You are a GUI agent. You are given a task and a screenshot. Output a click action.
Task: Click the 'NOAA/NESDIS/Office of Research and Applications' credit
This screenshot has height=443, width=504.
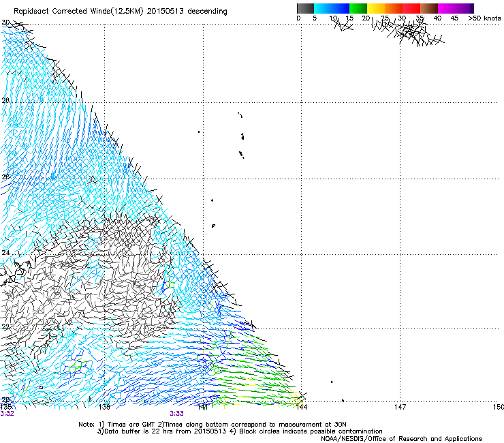coord(401,439)
